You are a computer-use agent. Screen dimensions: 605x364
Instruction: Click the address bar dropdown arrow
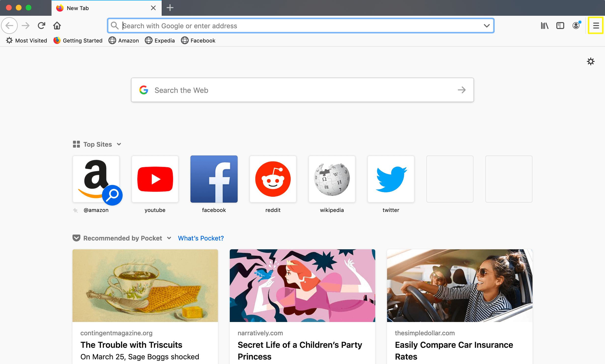[487, 25]
